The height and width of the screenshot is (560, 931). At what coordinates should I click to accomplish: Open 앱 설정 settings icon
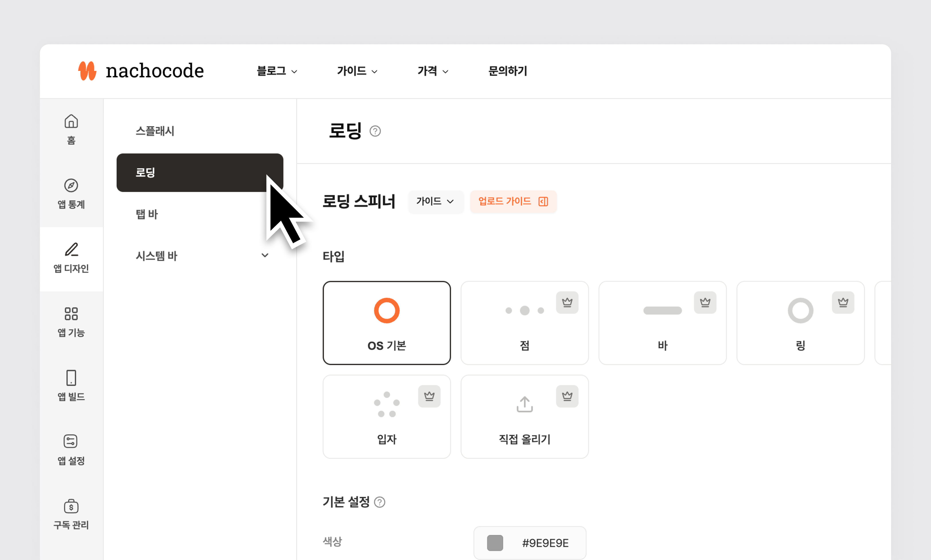coord(70,441)
